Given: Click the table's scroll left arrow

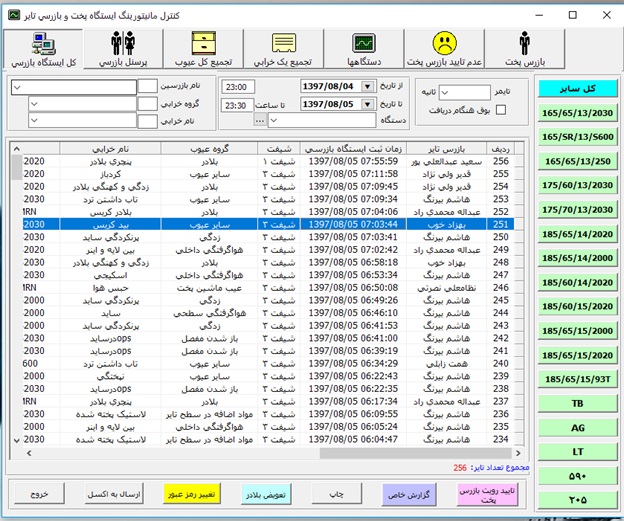Looking at the screenshot, I should coord(29,453).
